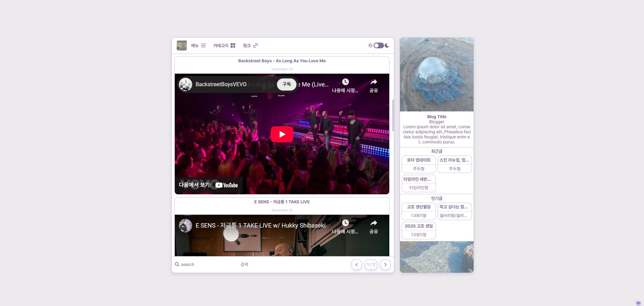This screenshot has height=306, width=644.
Task: Click the Blog Title link
Action: (x=437, y=117)
